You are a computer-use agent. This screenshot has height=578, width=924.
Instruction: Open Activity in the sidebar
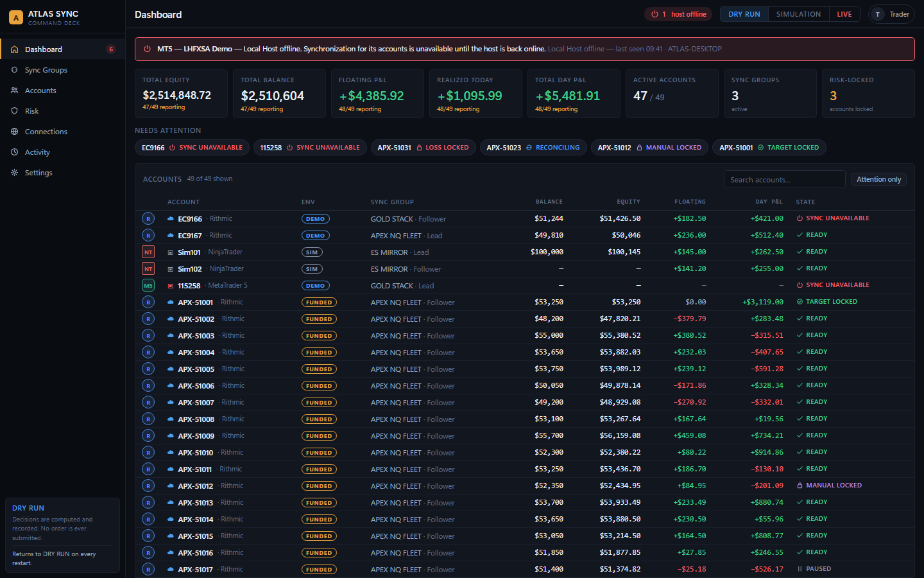(63, 152)
